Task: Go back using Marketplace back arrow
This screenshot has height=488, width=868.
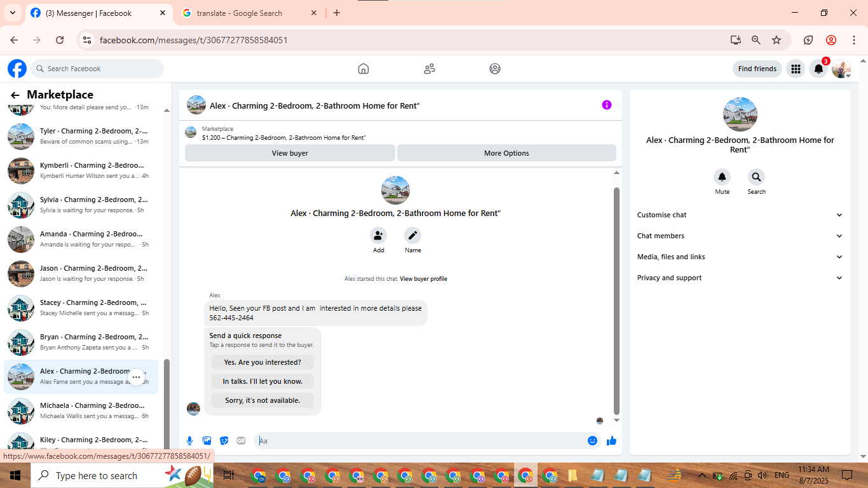Action: pos(15,95)
